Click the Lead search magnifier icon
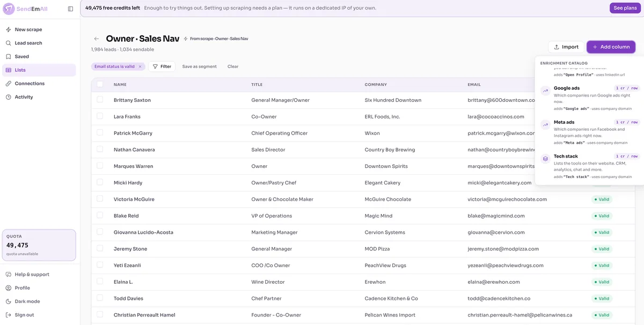644x325 pixels. [x=9, y=43]
